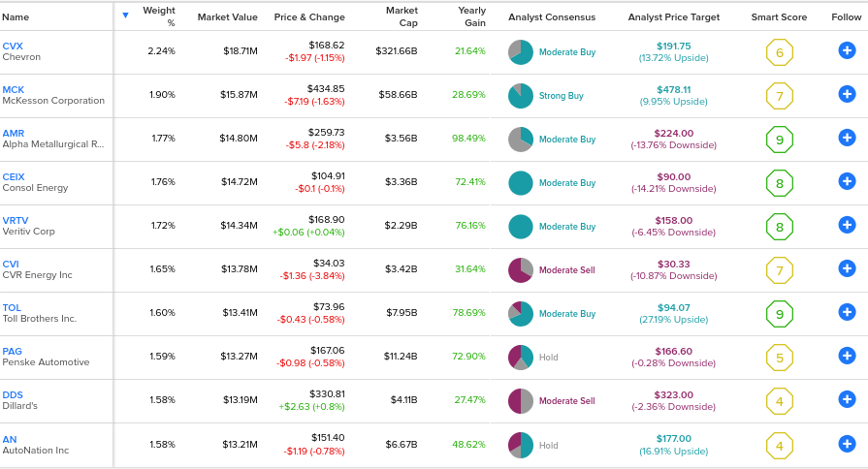Screen dimensions: 868x469
Task: Follow Penske Automotive with the plus icon
Action: coord(847,356)
